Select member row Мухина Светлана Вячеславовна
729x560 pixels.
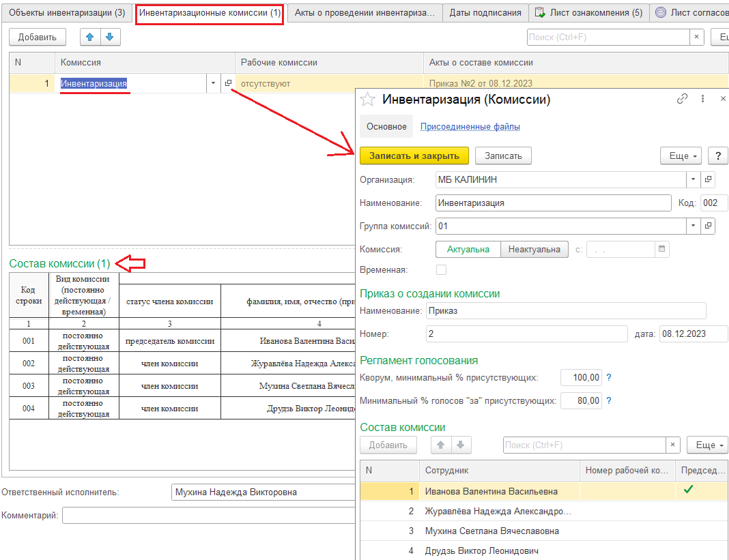tap(544, 531)
